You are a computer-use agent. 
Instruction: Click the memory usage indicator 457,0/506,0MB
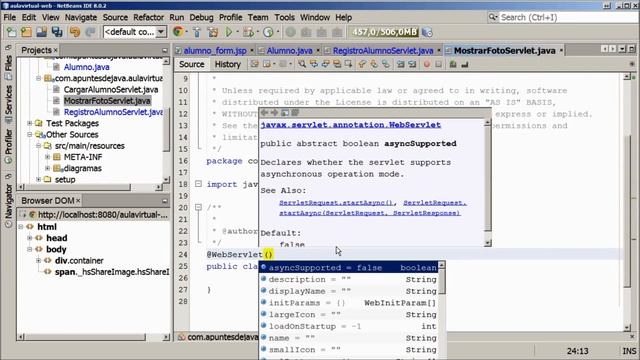coord(384,32)
